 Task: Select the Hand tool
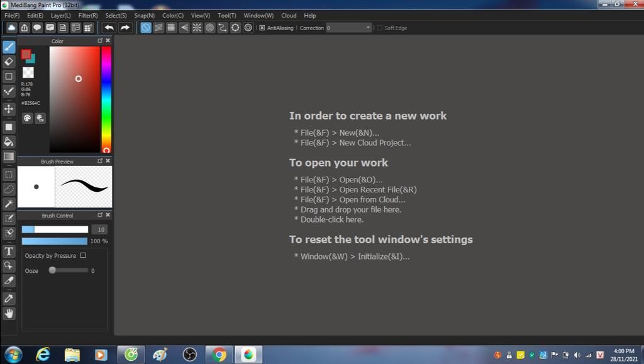9,314
